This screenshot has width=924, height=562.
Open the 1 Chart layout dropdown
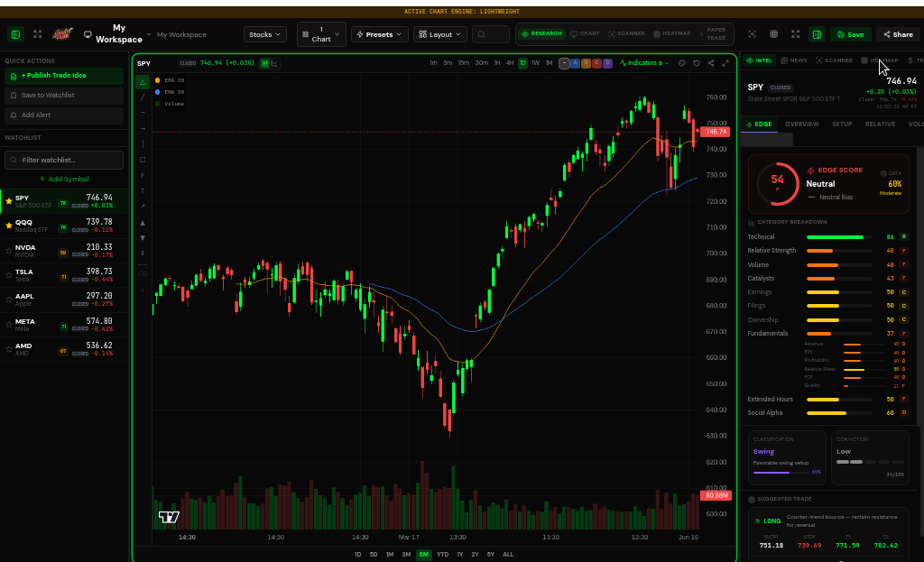[x=321, y=34]
